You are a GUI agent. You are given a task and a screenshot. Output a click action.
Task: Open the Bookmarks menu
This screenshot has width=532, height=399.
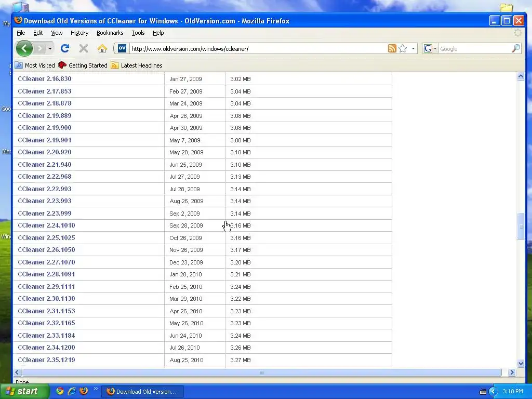[x=110, y=33]
